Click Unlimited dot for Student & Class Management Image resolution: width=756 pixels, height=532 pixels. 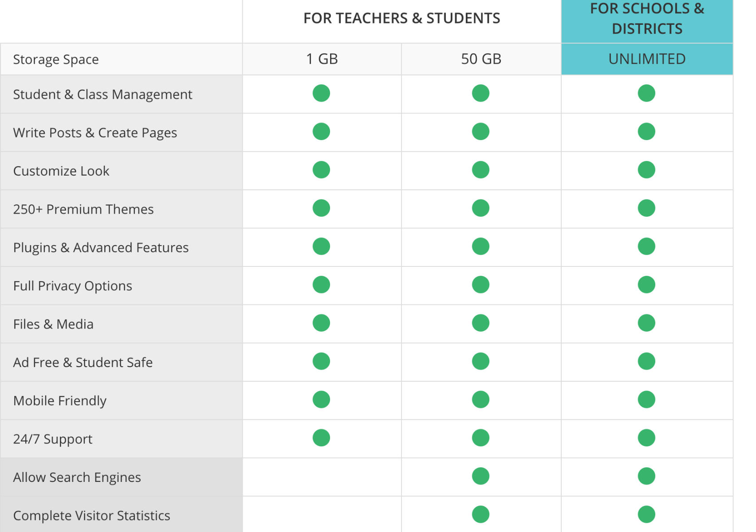[x=646, y=93]
